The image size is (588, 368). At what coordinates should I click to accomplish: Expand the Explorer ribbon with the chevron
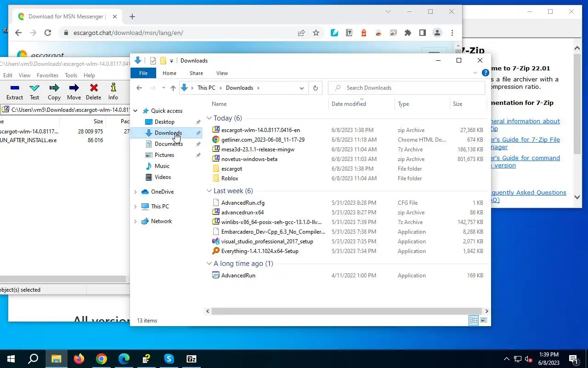tap(475, 73)
